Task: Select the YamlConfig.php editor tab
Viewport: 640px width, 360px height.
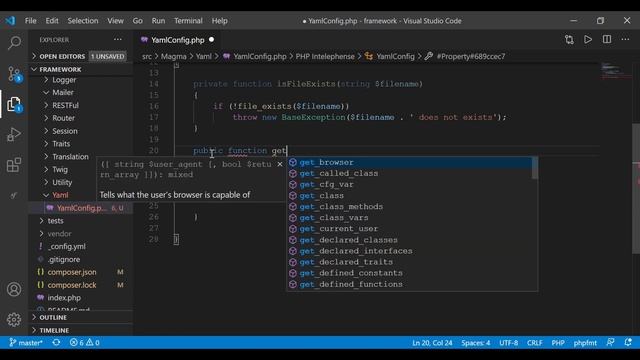Action: tap(177, 40)
